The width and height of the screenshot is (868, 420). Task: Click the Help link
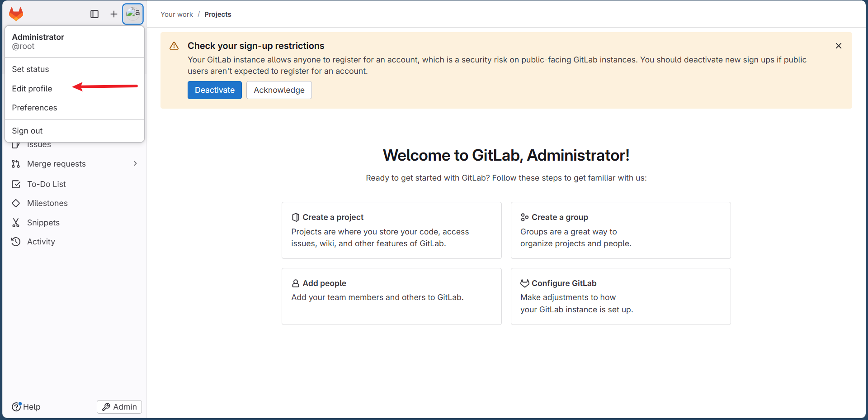click(26, 407)
